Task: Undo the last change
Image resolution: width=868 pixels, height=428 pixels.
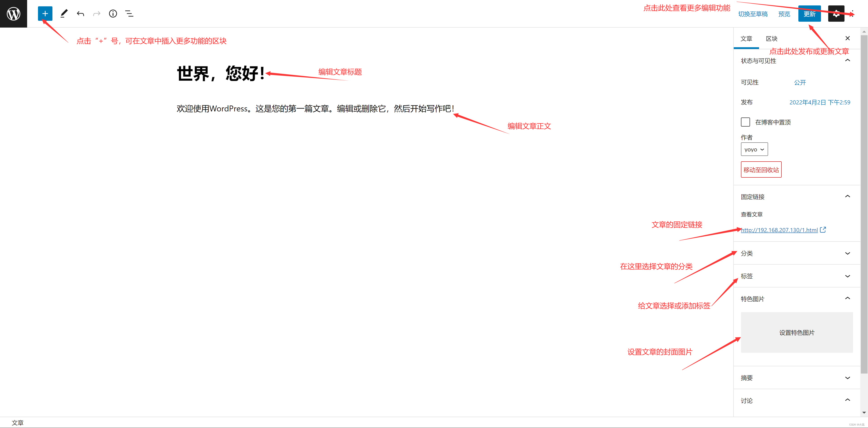Action: pyautogui.click(x=80, y=14)
